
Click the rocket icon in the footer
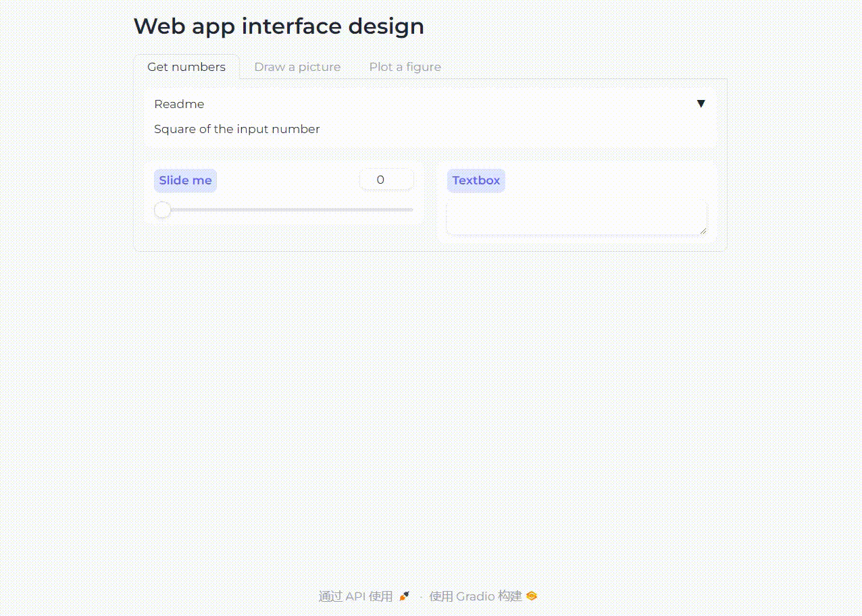(x=404, y=596)
